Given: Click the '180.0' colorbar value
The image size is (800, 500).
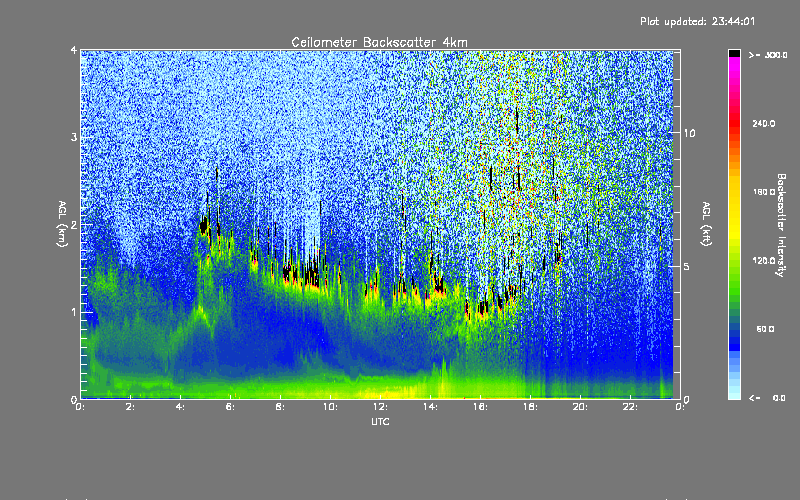Looking at the screenshot, I should (x=764, y=192).
